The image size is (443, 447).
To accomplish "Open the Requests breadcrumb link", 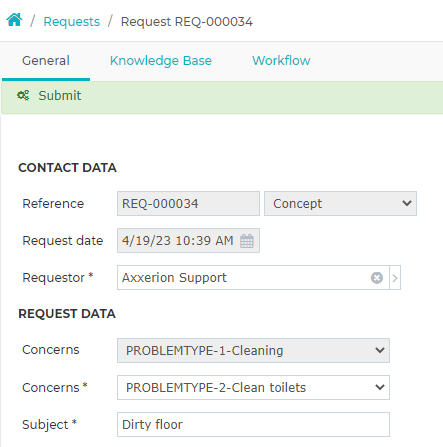I will [72, 22].
